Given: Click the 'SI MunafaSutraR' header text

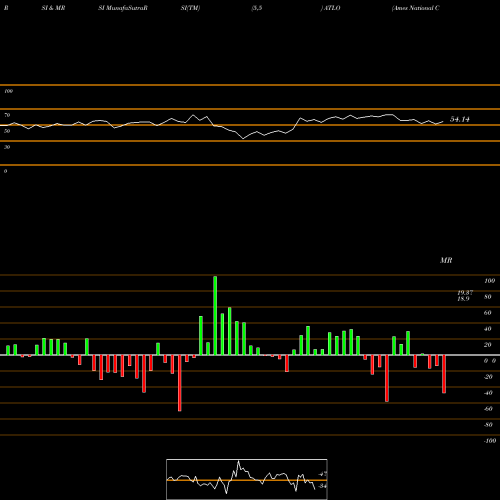Looking at the screenshot, I should click(x=123, y=8).
